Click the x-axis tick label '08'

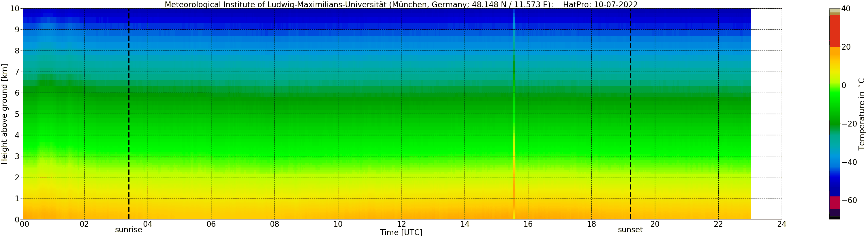(275, 224)
